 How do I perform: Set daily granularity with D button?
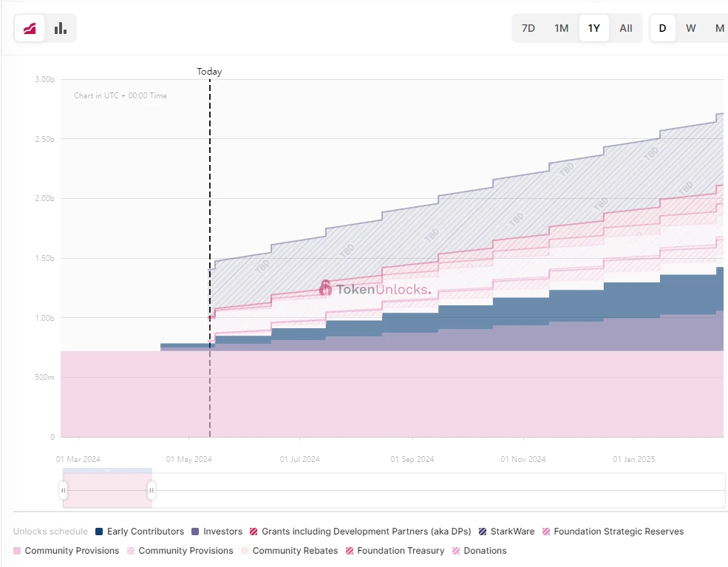point(662,28)
